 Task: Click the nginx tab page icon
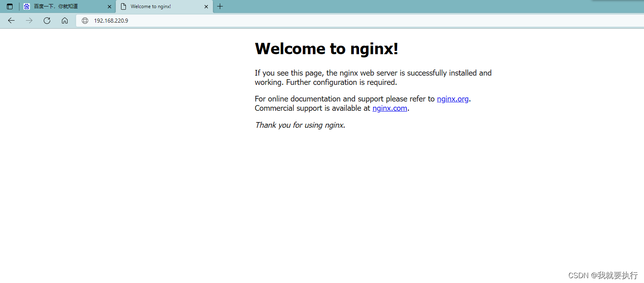(x=123, y=6)
